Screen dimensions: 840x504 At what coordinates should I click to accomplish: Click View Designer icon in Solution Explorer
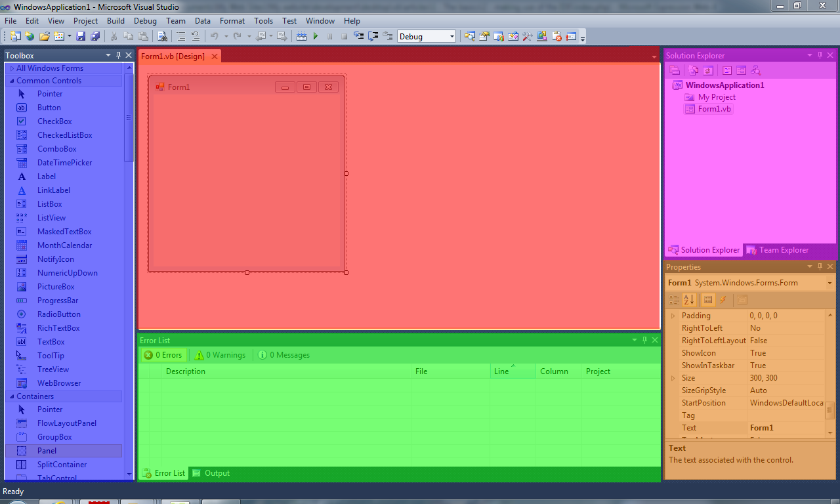coord(742,70)
